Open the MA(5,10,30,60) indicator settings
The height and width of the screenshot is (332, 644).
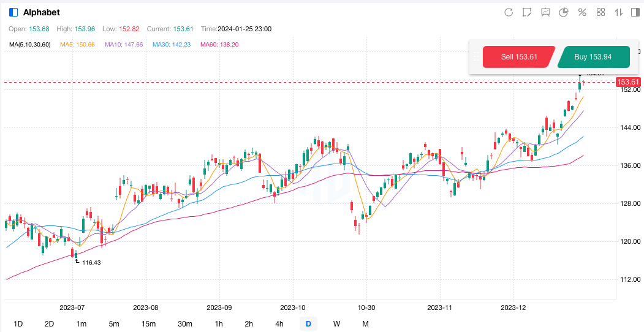pyautogui.click(x=29, y=45)
